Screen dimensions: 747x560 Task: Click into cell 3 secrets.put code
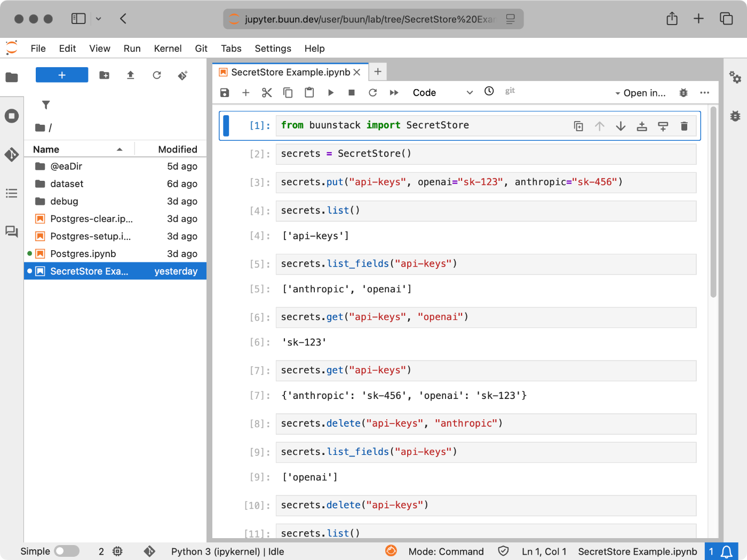pos(486,182)
